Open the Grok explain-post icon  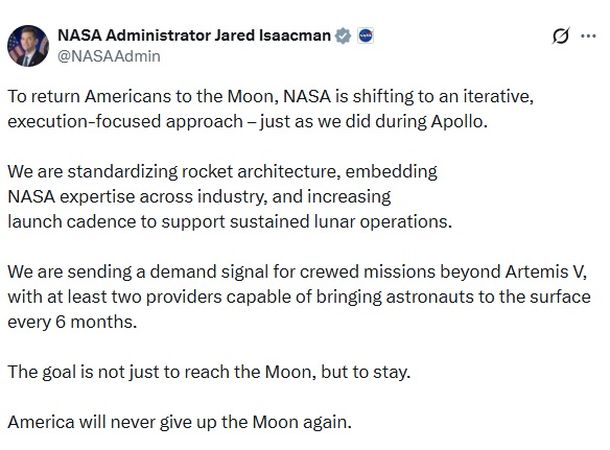[x=563, y=36]
